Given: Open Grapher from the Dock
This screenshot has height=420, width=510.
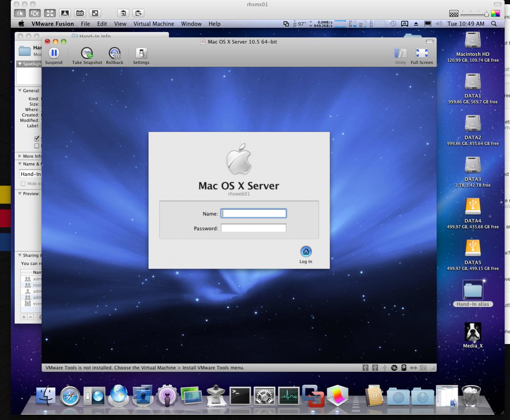Looking at the screenshot, I should (x=338, y=396).
